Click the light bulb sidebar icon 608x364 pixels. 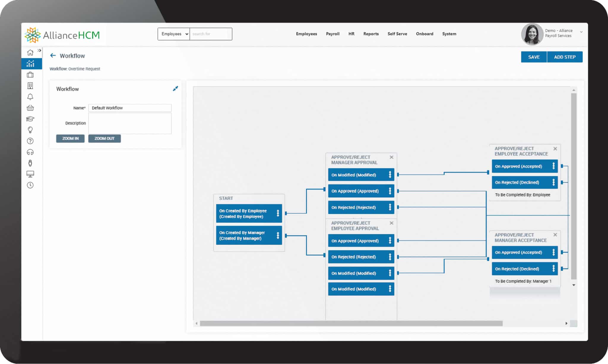coord(30,130)
